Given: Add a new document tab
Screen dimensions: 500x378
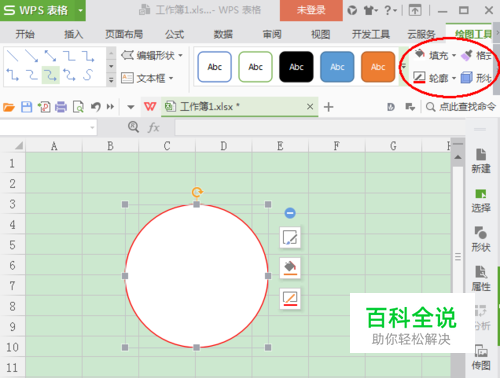Looking at the screenshot, I should (x=329, y=107).
